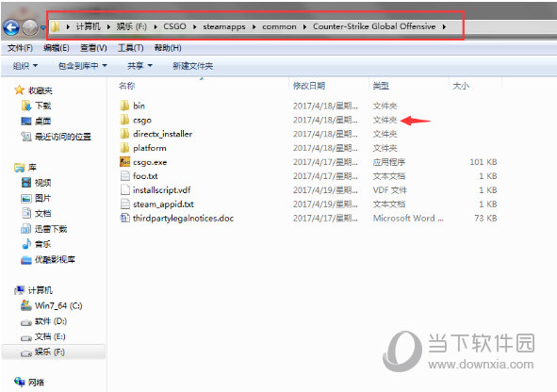The image size is (557, 392).
Task: Click the 新建文件夹 button
Action: (x=193, y=66)
